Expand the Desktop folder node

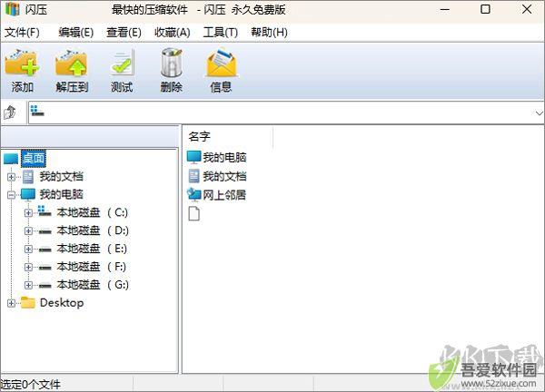point(11,303)
